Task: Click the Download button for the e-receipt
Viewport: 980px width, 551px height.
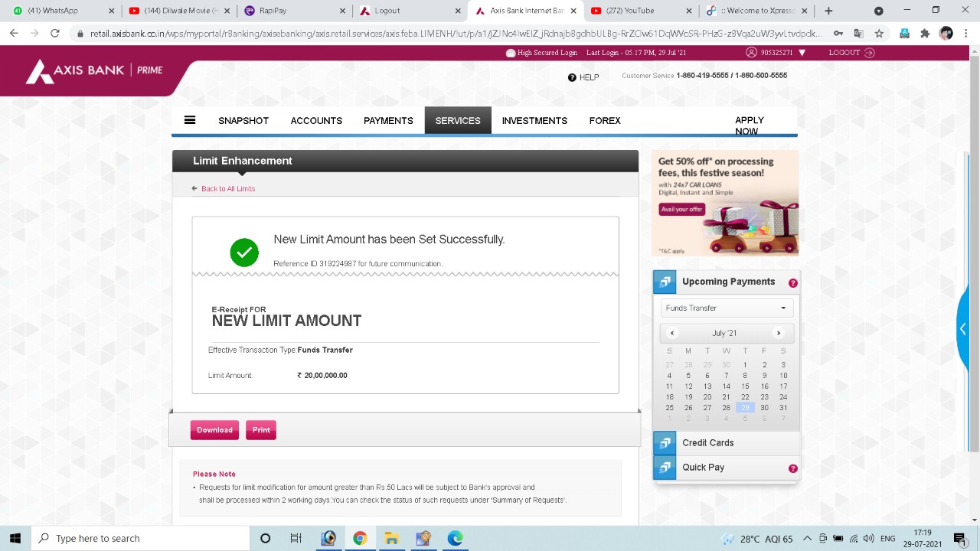Action: [x=214, y=430]
